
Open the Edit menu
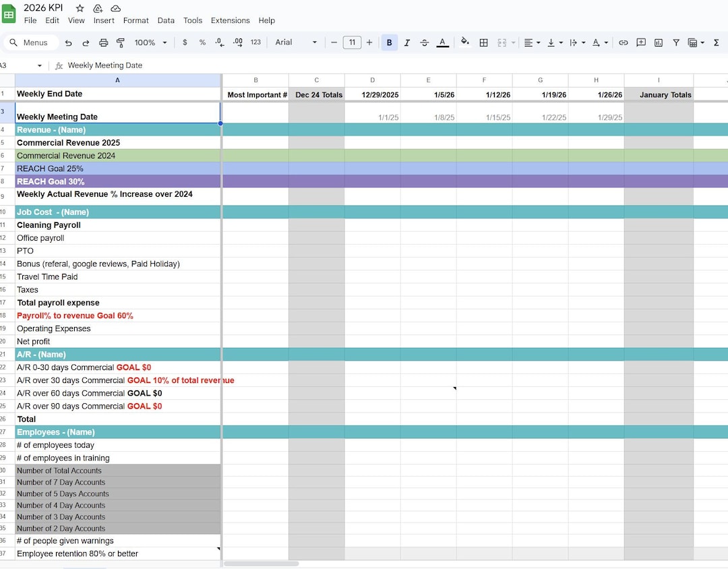52,20
